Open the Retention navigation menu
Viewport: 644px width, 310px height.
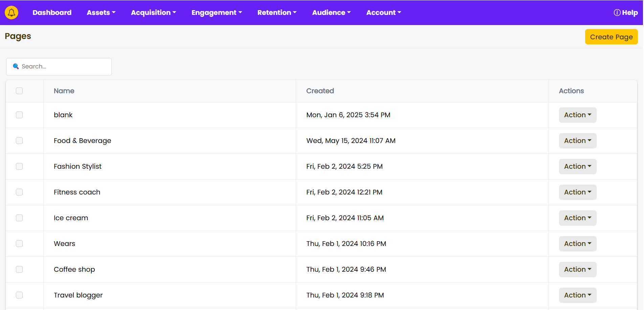pos(277,13)
